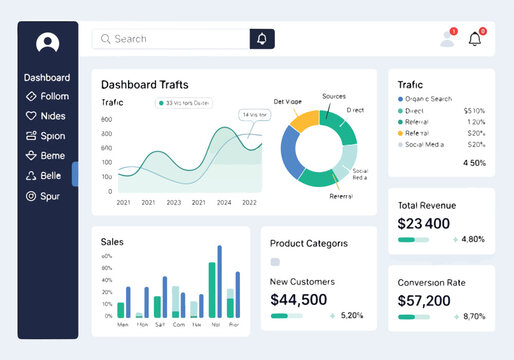Click the profile avatar in the sidebar
The height and width of the screenshot is (360, 514).
coord(48,43)
